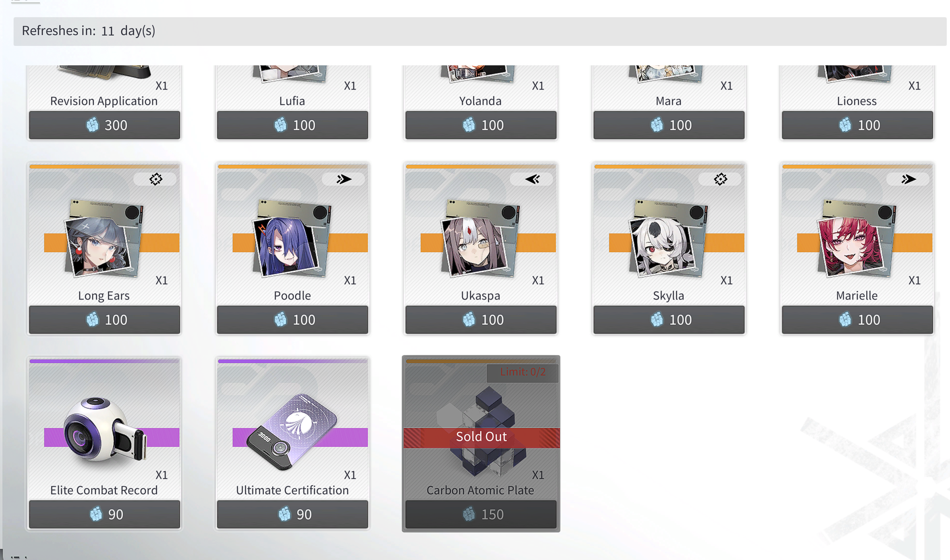Screen dimensions: 950x560
Task: Purchase Yolanda with the 100 price button
Action: pyautogui.click(x=481, y=125)
